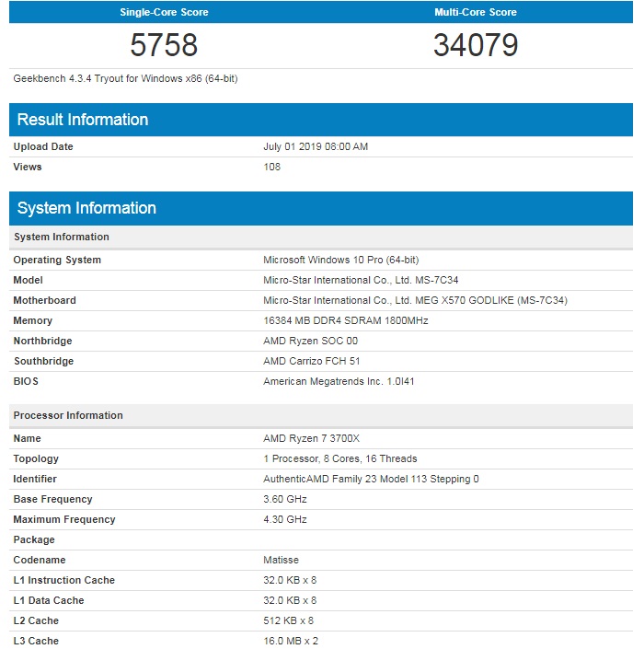
Task: Select the MEG X570 GODLIKE motherboard value
Action: point(415,300)
